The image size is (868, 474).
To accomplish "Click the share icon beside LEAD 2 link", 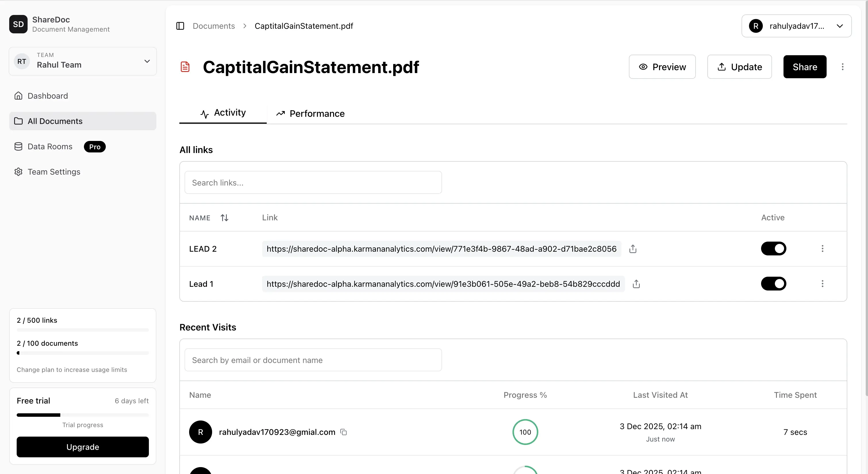I will coord(633,249).
